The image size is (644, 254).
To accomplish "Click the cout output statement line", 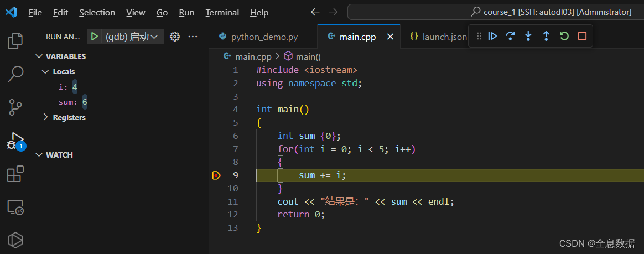I will point(366,202).
